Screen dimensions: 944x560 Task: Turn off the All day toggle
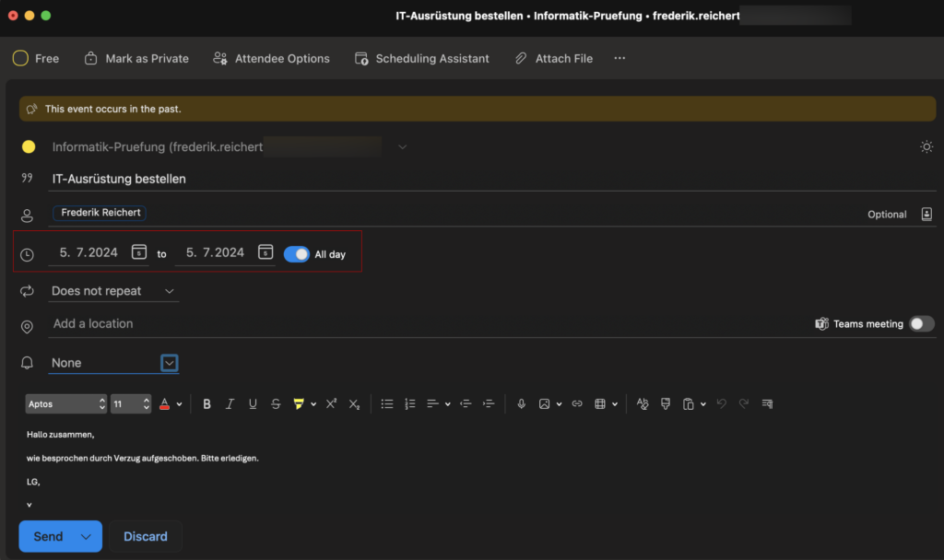296,254
